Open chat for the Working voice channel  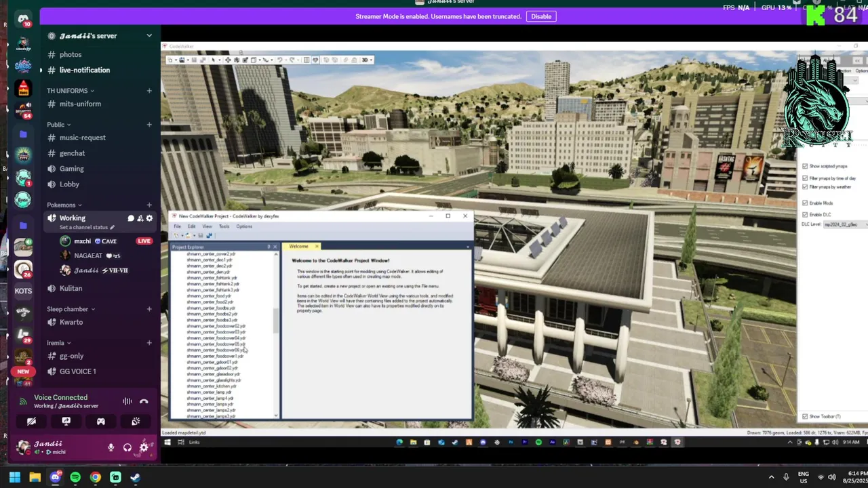tap(131, 218)
